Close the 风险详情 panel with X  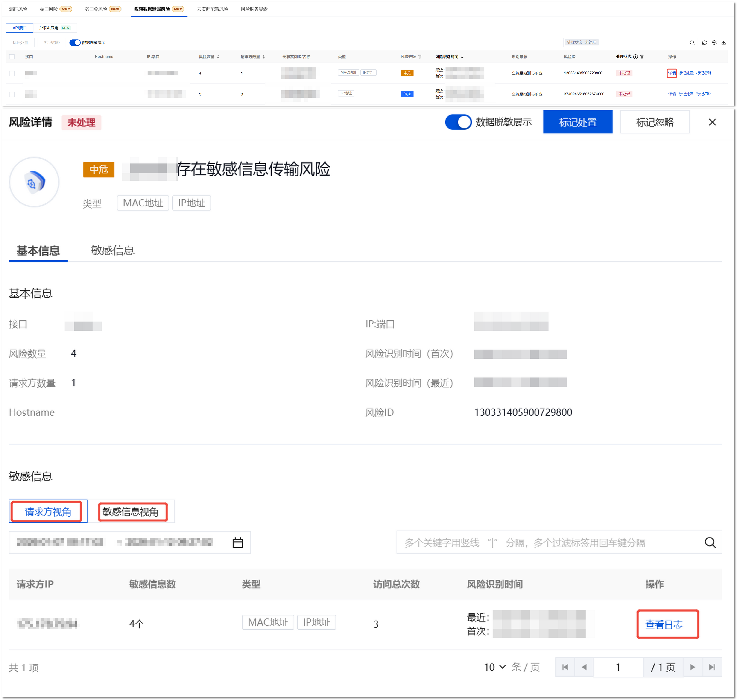(x=712, y=122)
